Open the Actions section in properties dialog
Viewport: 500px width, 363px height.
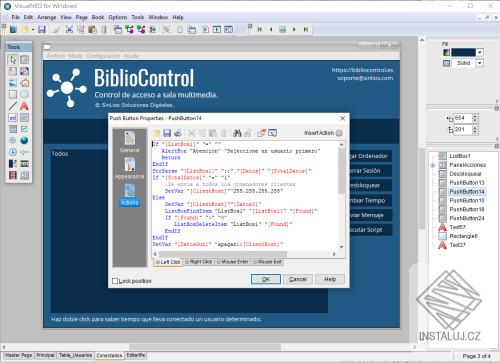tap(130, 195)
